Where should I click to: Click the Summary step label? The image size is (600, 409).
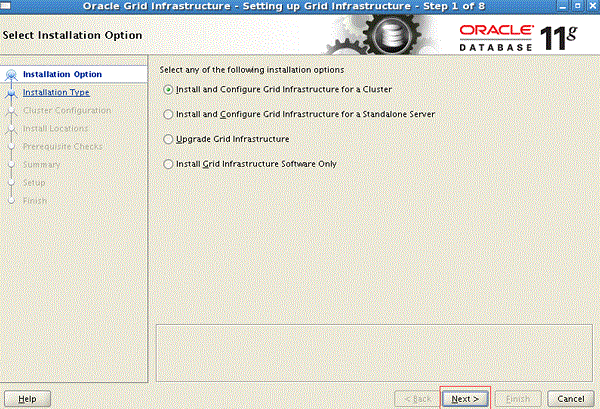point(41,165)
